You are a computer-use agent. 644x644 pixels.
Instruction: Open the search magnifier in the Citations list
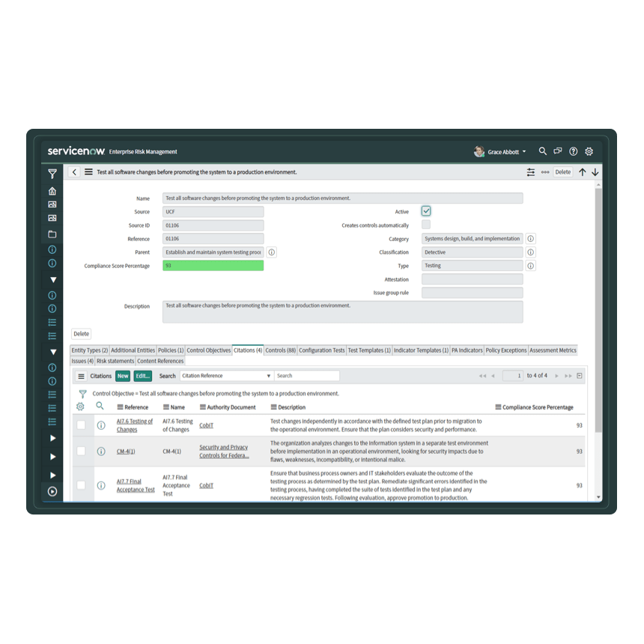pos(98,405)
